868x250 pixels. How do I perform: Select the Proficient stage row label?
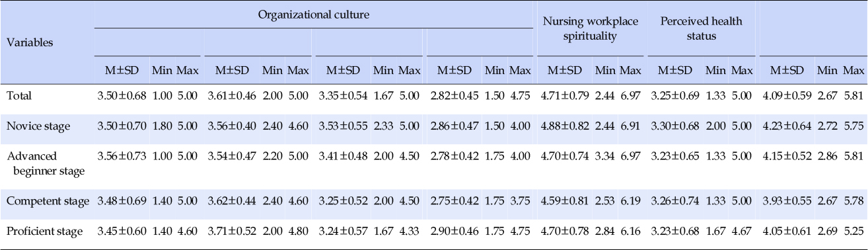pos(44,231)
